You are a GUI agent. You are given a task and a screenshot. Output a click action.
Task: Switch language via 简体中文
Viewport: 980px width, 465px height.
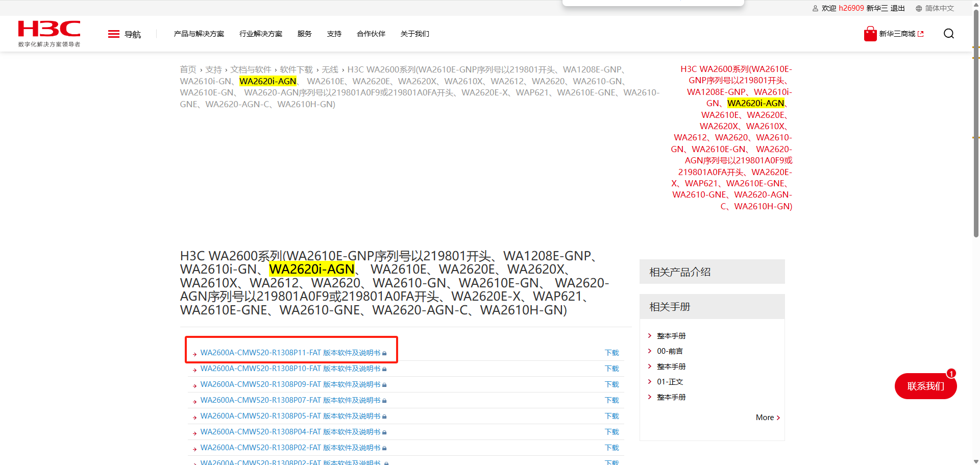940,8
